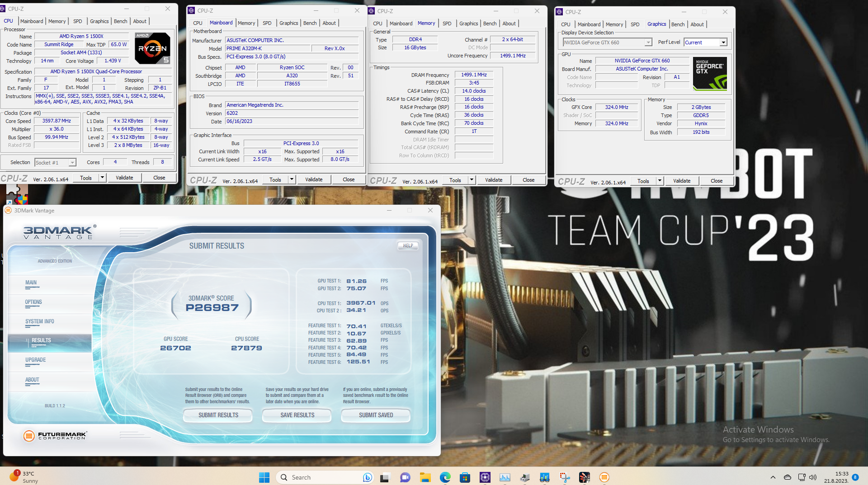Viewport: 868px width, 485px height.
Task: Expand Tools arrow in Memory window
Action: pyautogui.click(x=472, y=180)
